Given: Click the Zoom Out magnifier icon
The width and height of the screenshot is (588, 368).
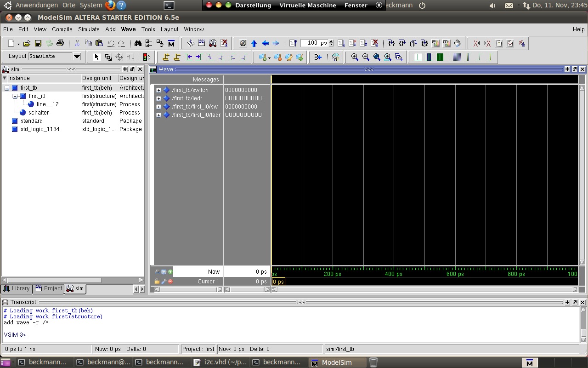Looking at the screenshot, I should [366, 57].
